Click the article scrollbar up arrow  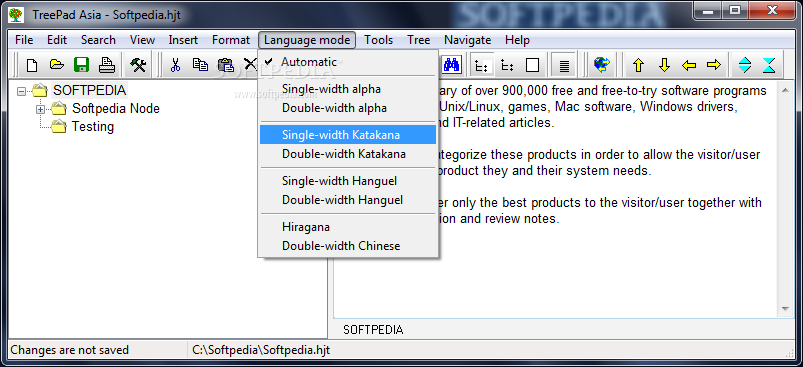[785, 90]
